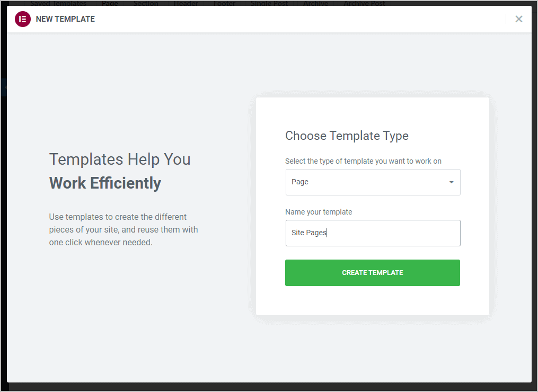The height and width of the screenshot is (392, 538).
Task: Switch to the Archive Post tab
Action: 364,3
